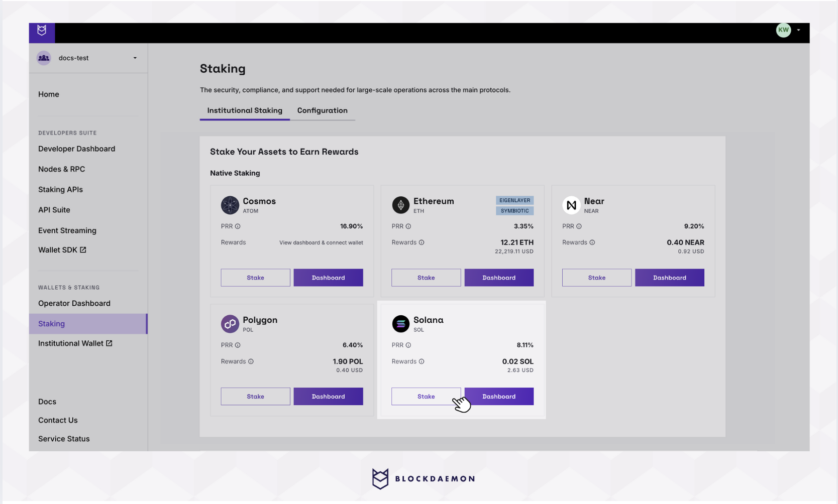The image size is (838, 504).
Task: Click external-link icon next to Institutional Wallet
Action: click(x=109, y=343)
